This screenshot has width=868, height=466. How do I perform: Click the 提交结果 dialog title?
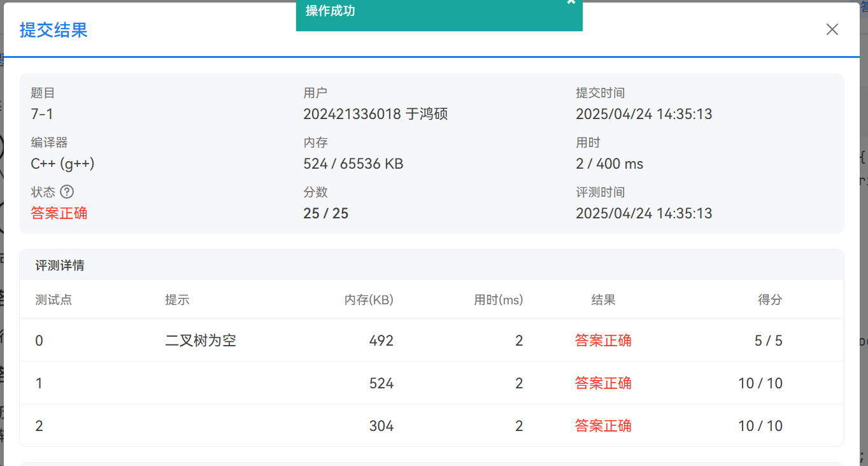[x=53, y=30]
